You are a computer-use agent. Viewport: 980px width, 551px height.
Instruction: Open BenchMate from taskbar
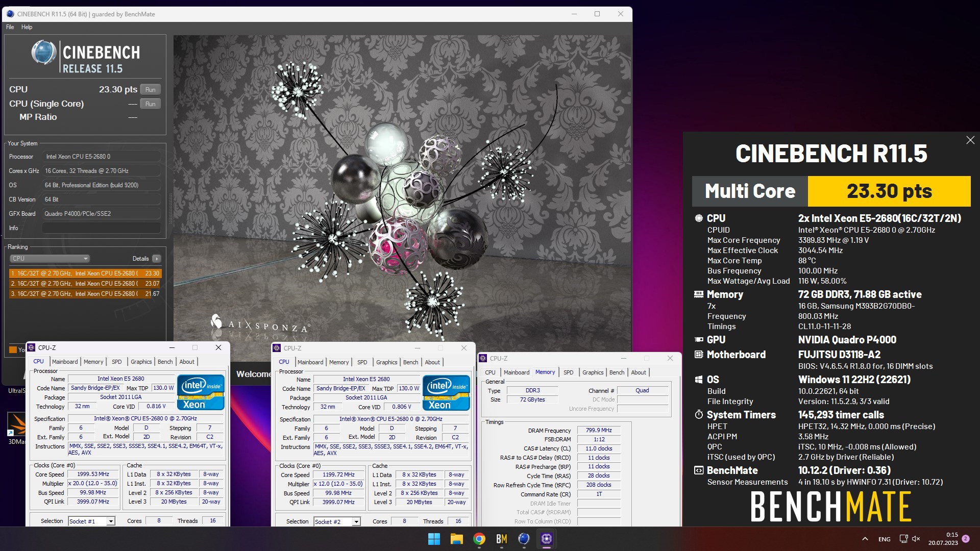501,539
